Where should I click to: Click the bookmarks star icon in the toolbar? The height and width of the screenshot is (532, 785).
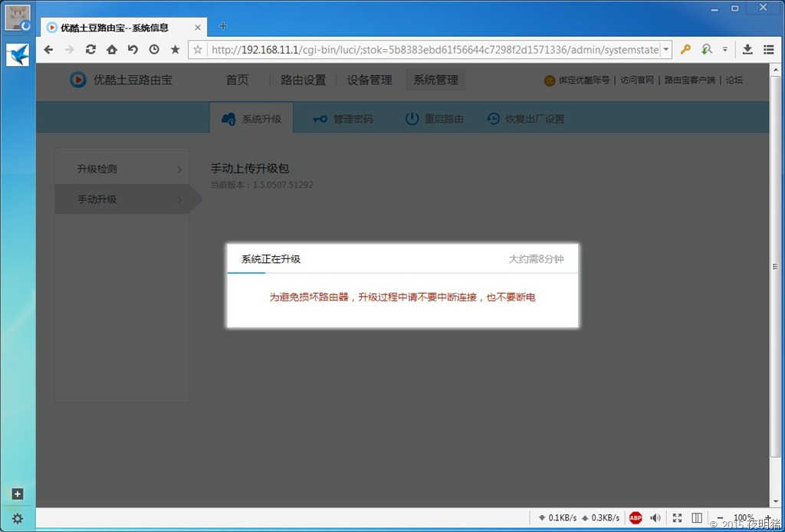[x=175, y=50]
